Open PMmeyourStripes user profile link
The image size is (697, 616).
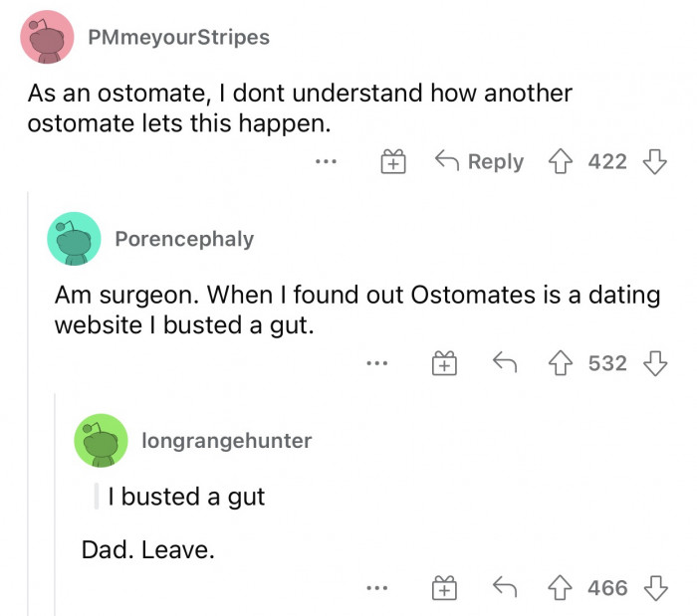[178, 38]
